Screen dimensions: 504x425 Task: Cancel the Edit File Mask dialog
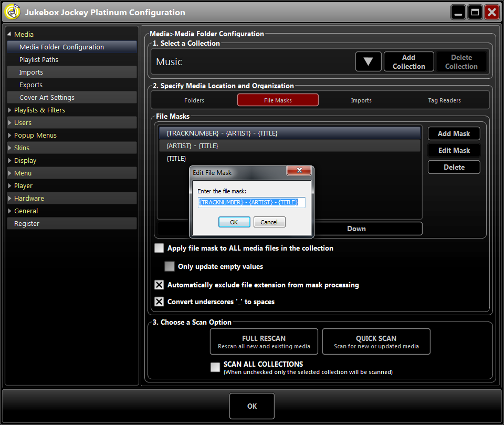click(269, 222)
